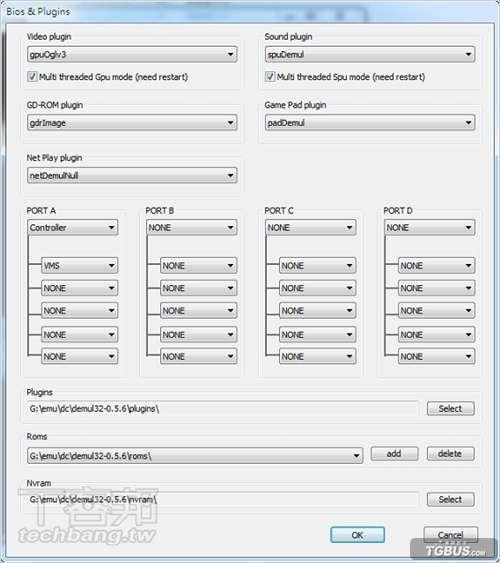Open the first sub-slot dropdown under PORT B
Screen dimensions: 500x563
click(x=198, y=266)
